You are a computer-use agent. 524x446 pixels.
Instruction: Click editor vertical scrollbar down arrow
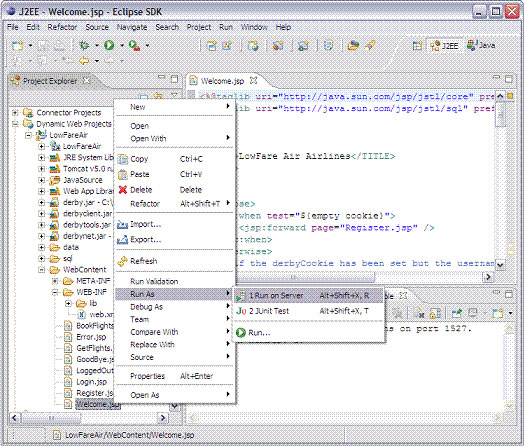(500, 265)
